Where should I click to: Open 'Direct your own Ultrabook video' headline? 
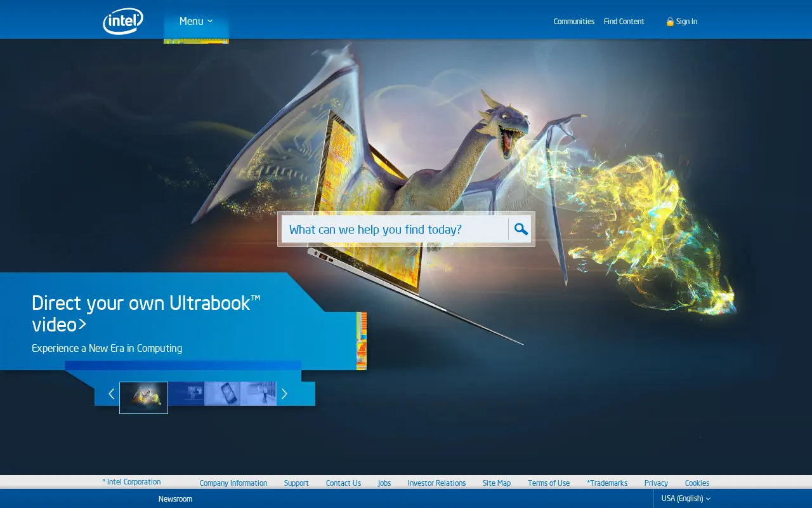[146, 313]
